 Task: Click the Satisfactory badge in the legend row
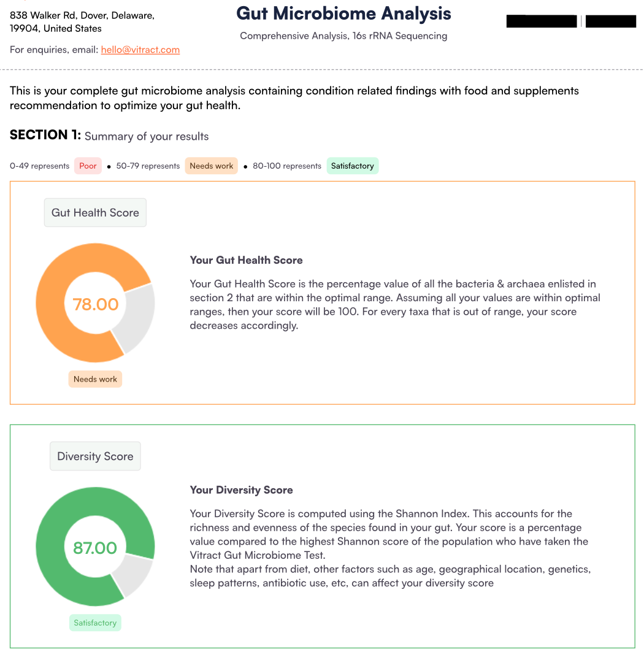point(352,166)
